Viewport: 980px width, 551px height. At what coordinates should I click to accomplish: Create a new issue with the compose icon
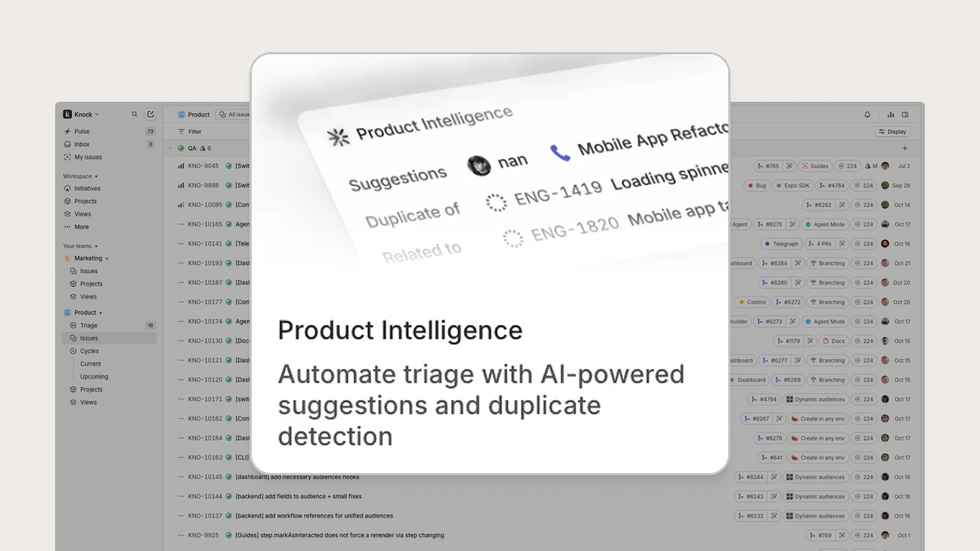coord(150,114)
